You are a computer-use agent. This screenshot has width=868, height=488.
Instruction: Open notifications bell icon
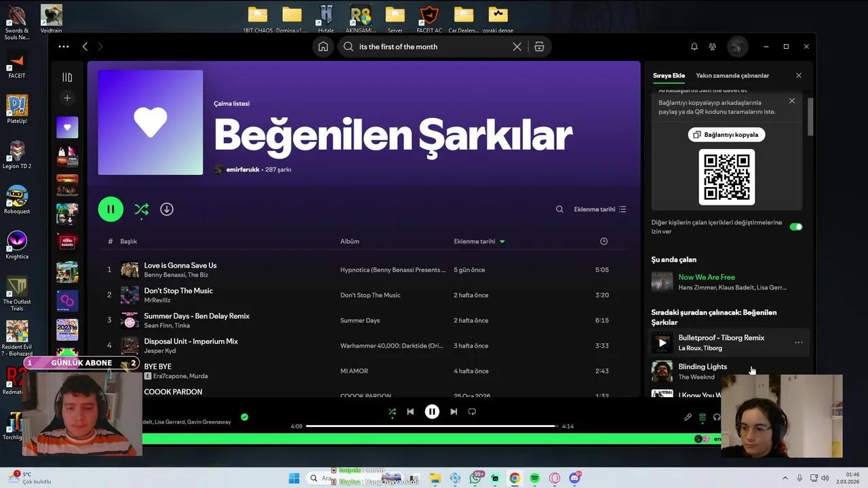694,47
